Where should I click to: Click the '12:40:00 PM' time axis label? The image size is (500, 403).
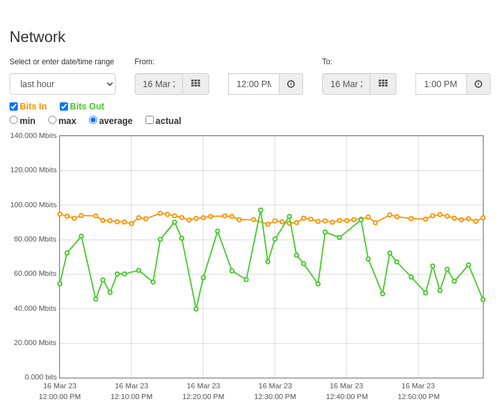pos(347,397)
